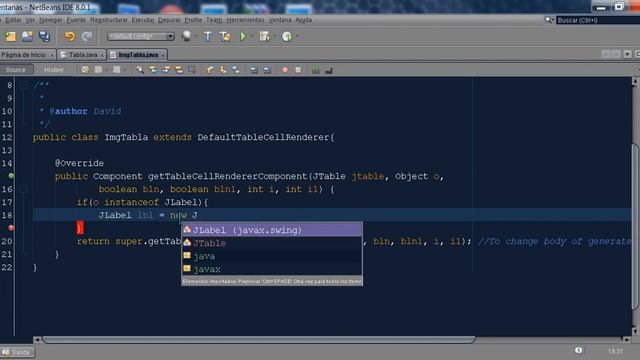This screenshot has height=360, width=640.
Task: Toggle the Source view button
Action: [16, 70]
